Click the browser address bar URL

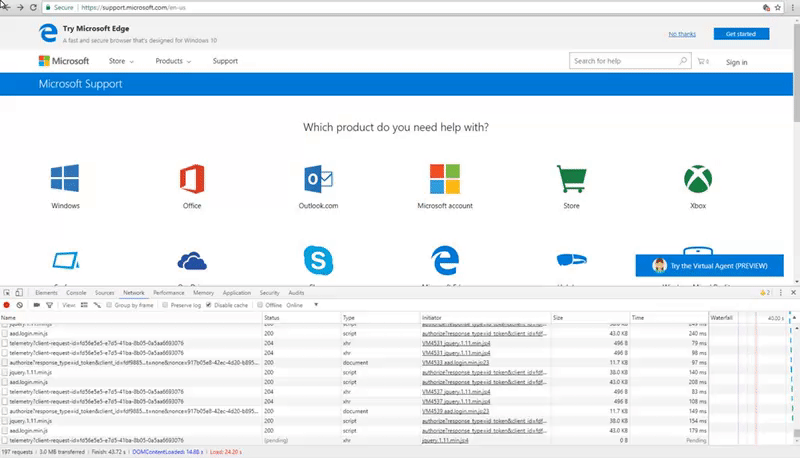coord(134,8)
